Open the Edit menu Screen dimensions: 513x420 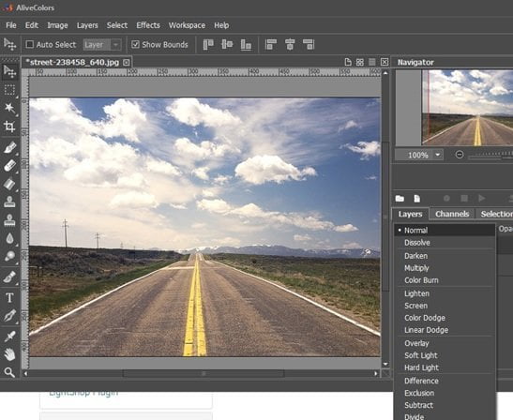pos(32,25)
